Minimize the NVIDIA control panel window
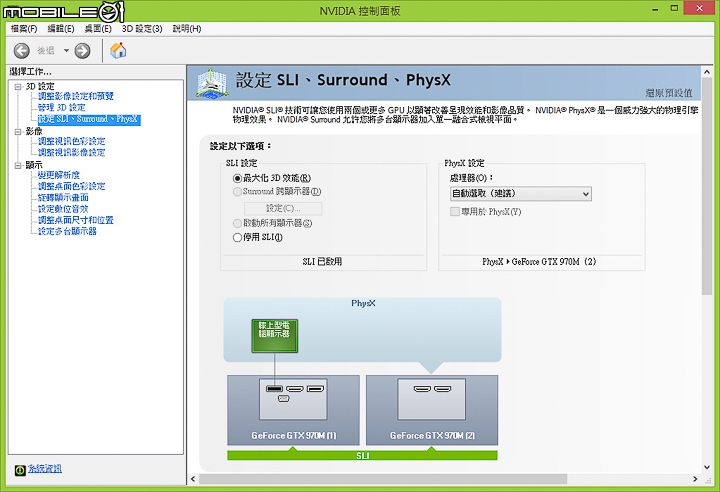This screenshot has height=492, width=720. 655,9
